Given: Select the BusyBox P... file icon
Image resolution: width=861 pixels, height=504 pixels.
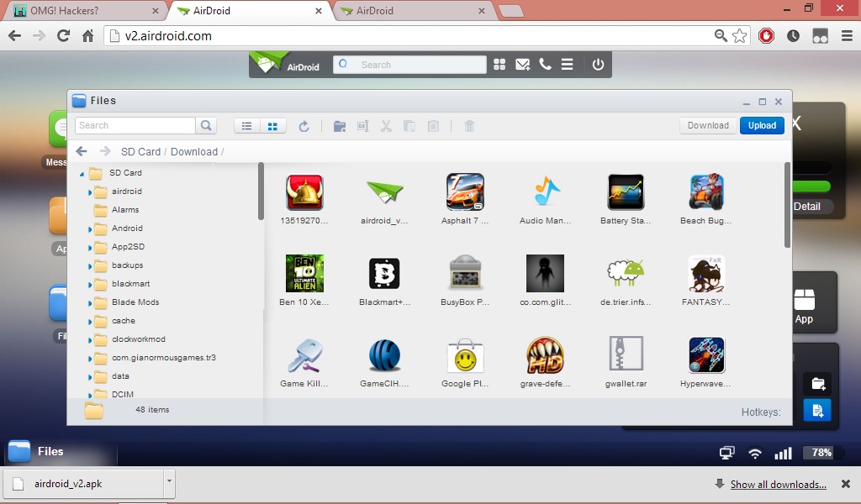Looking at the screenshot, I should click(465, 272).
